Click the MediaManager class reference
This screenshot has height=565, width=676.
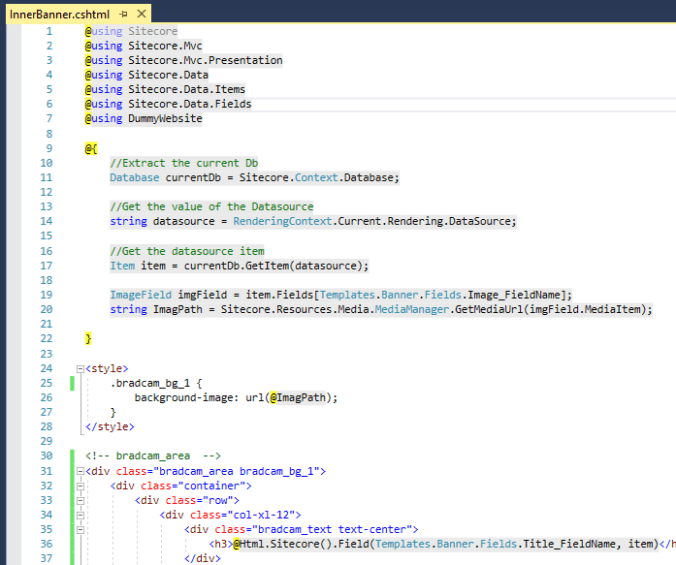pos(412,310)
